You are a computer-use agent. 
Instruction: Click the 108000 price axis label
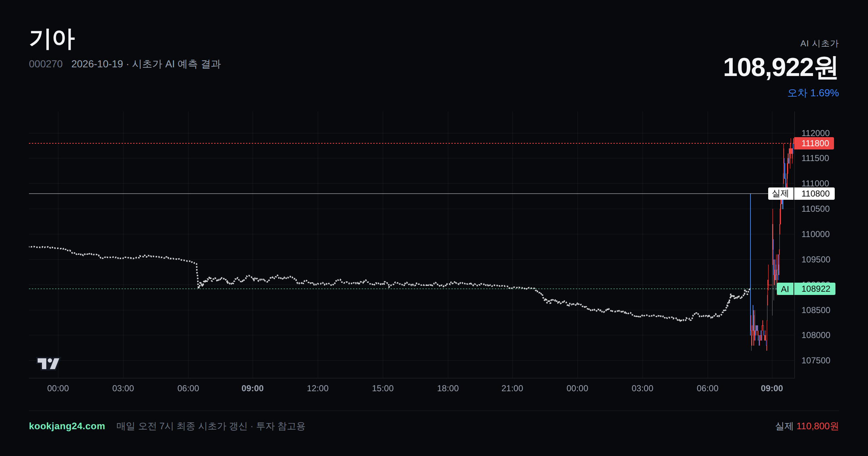[x=816, y=335]
